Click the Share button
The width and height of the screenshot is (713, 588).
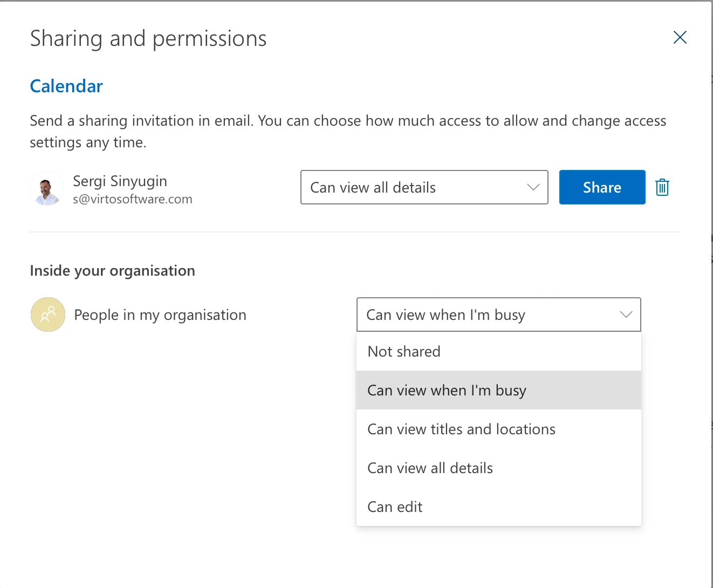coord(602,187)
